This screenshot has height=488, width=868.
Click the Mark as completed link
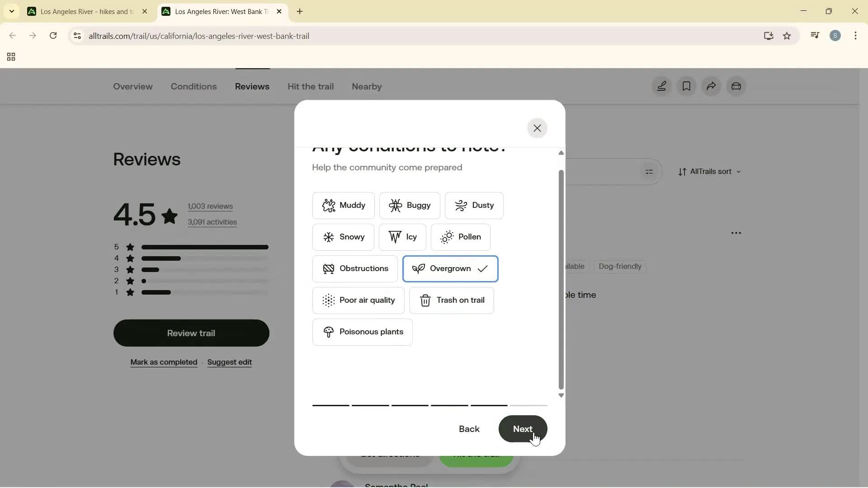[x=164, y=362]
